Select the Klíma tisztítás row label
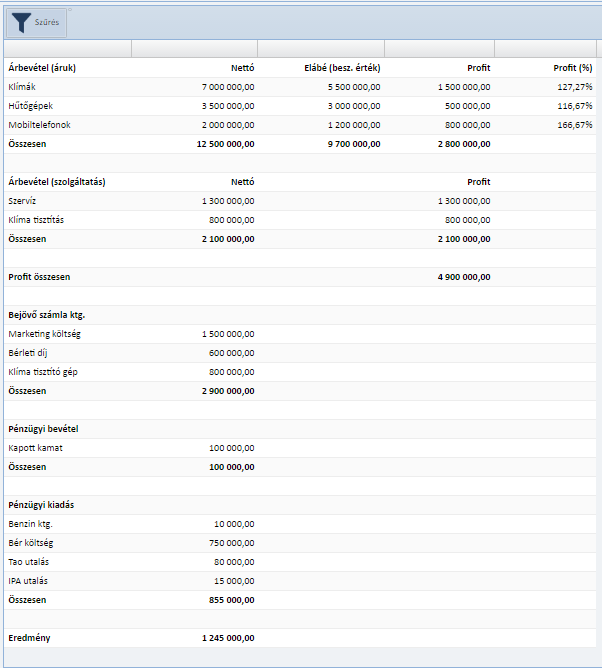This screenshot has width=602, height=668. [x=36, y=220]
